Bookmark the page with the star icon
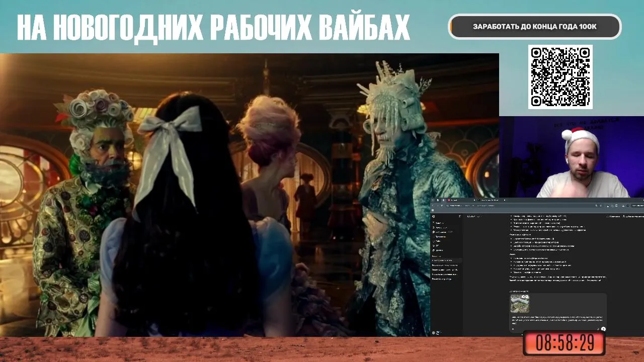 (601, 206)
